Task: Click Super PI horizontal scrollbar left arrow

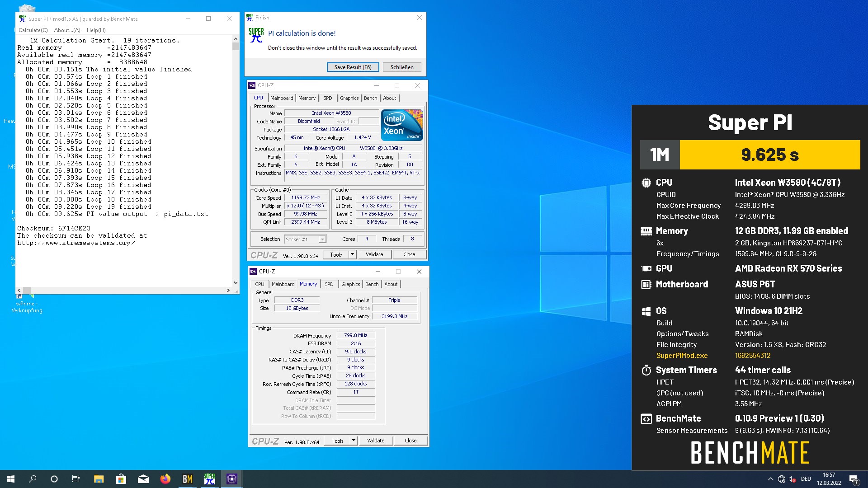Action: 19,290
